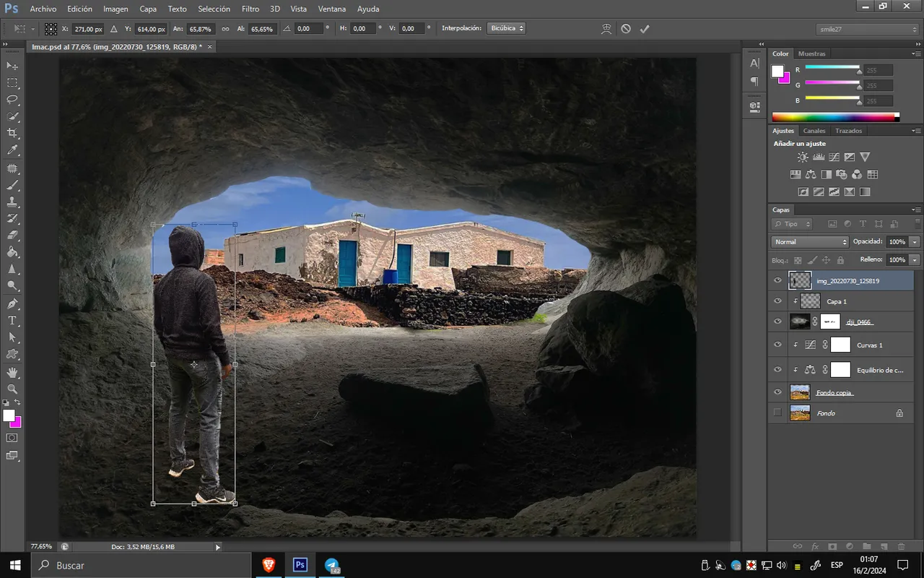The width and height of the screenshot is (924, 578).
Task: Select the Crop tool
Action: [12, 134]
